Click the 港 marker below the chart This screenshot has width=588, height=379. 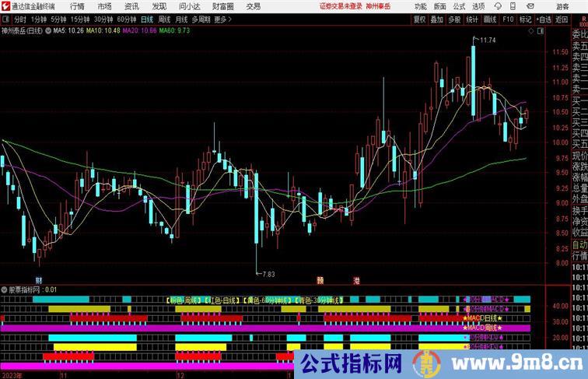[x=356, y=279]
